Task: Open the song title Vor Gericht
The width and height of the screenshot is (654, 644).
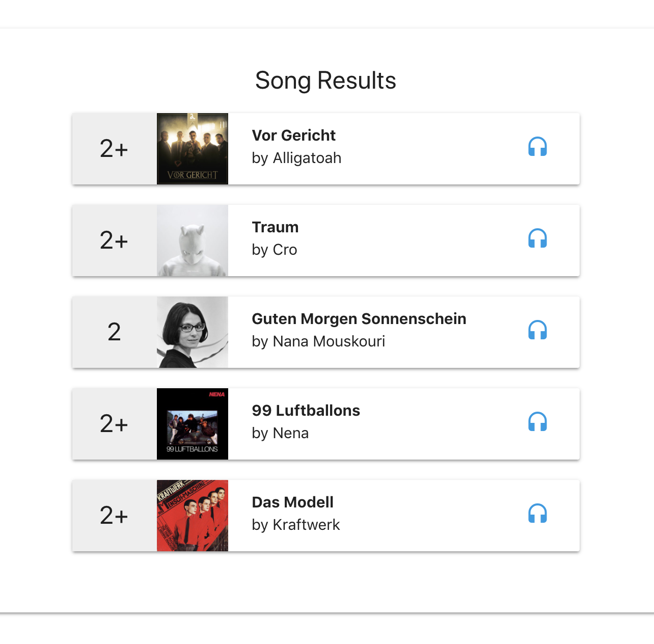Action: pyautogui.click(x=294, y=136)
